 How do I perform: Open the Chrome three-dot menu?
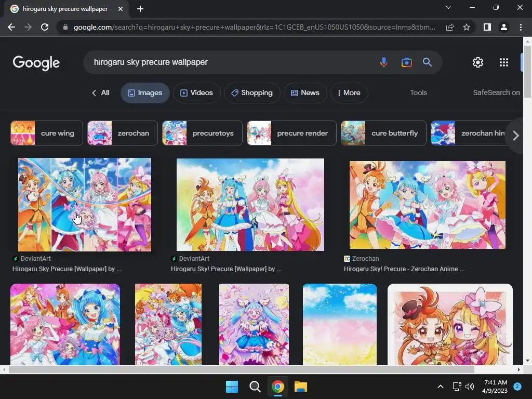[x=521, y=27]
